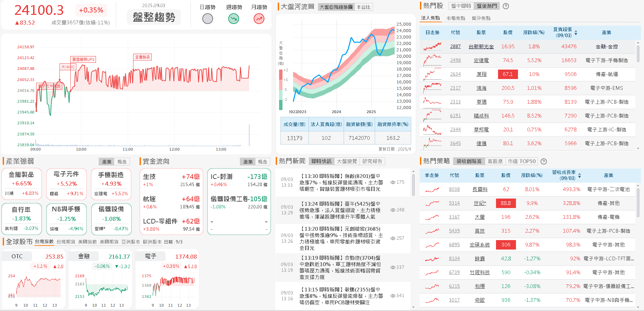
Task: Open the 竹陞科技 stock link
Action: tap(480, 273)
